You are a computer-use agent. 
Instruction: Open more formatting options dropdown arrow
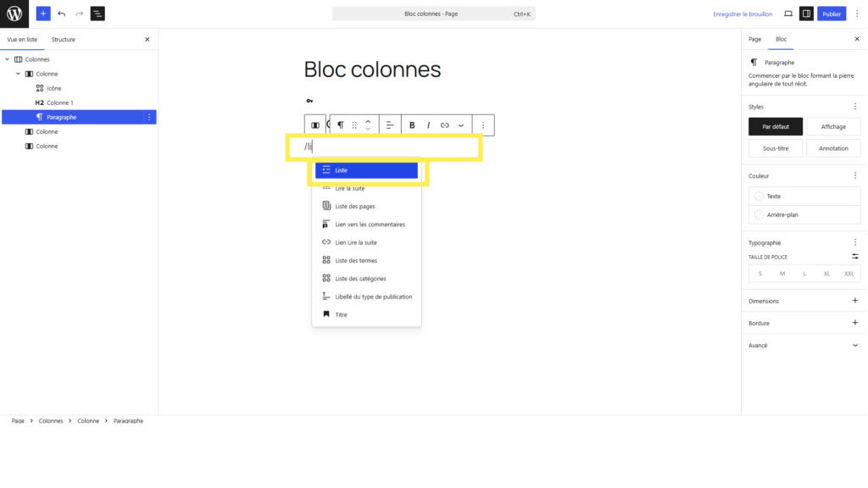tap(460, 125)
